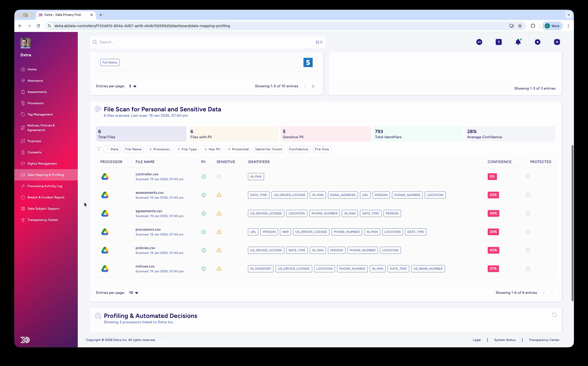
Task: Click the PII check icon for agreements.csv
Action: click(x=203, y=213)
